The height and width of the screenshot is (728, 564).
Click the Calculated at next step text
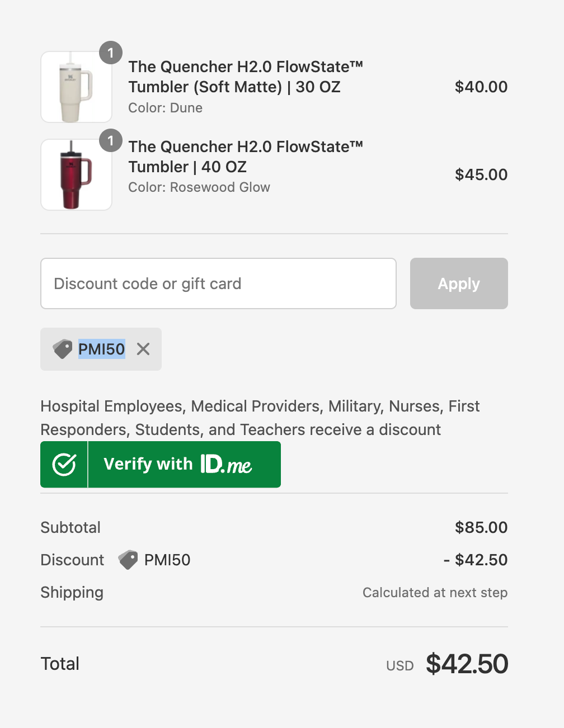[434, 593]
